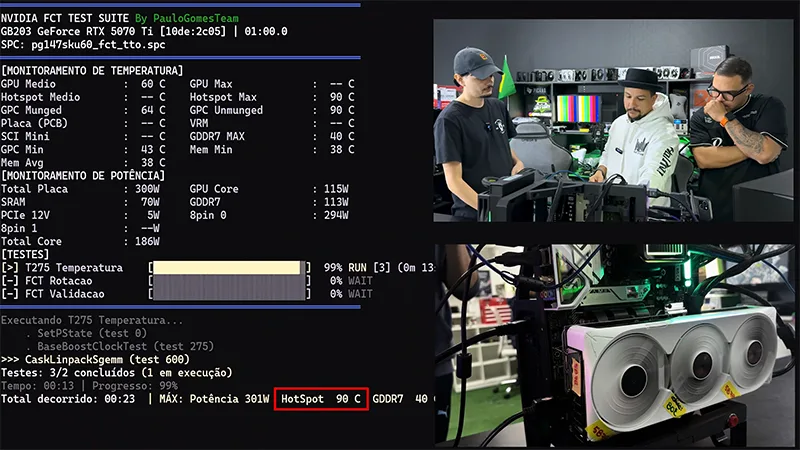Click the 'Executando T275 Temperatura...' log line

pyautogui.click(x=92, y=321)
